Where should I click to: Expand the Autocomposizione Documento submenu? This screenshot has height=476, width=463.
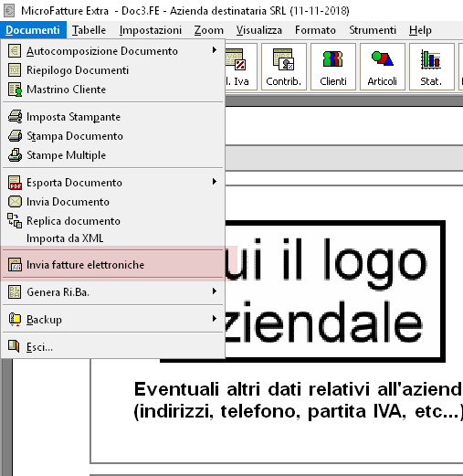click(113, 51)
